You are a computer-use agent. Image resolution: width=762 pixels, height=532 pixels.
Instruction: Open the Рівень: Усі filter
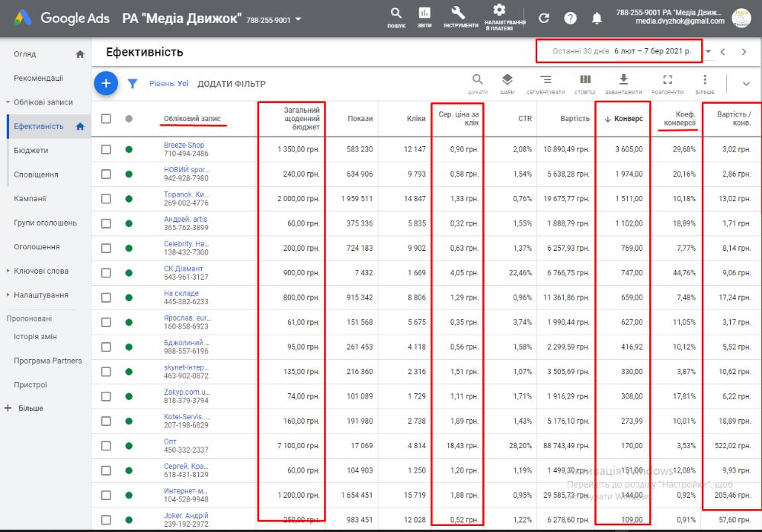168,84
